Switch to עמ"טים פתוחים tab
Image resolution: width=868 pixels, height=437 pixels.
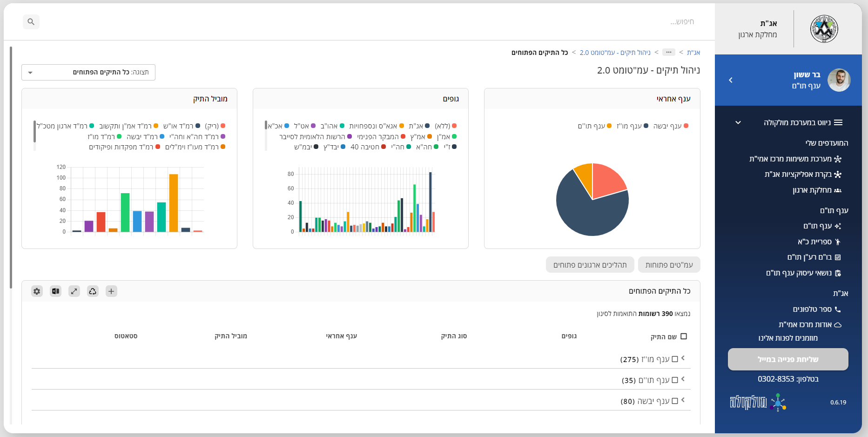click(x=669, y=264)
